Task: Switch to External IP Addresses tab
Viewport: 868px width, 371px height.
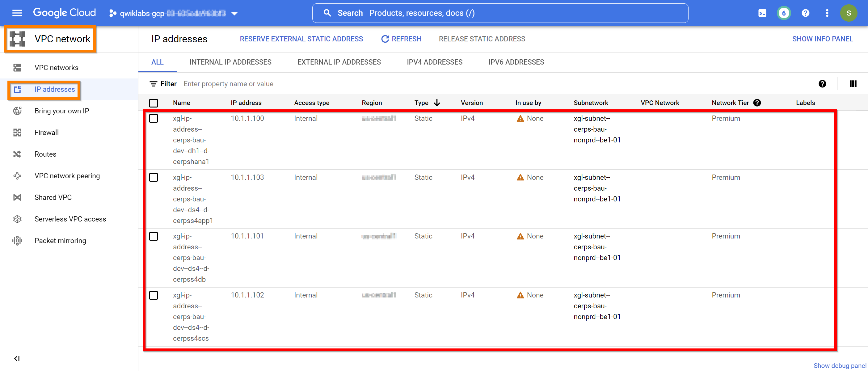Action: tap(339, 62)
